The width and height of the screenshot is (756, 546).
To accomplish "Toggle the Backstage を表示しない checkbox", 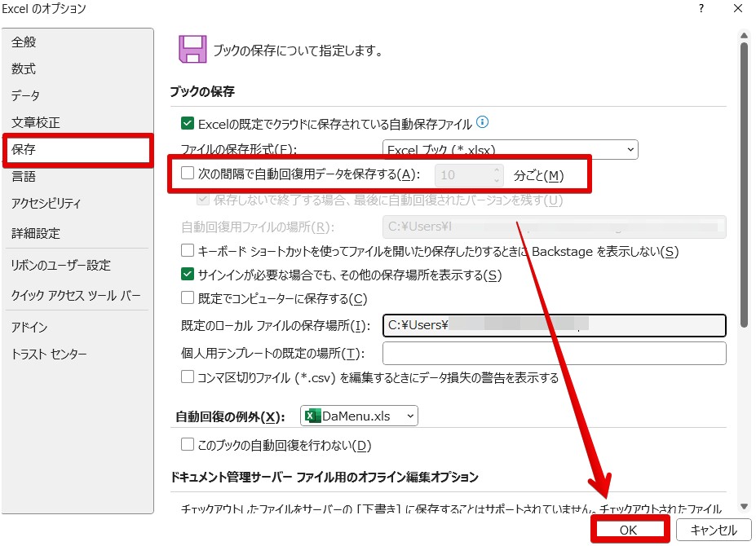I will 187,250.
